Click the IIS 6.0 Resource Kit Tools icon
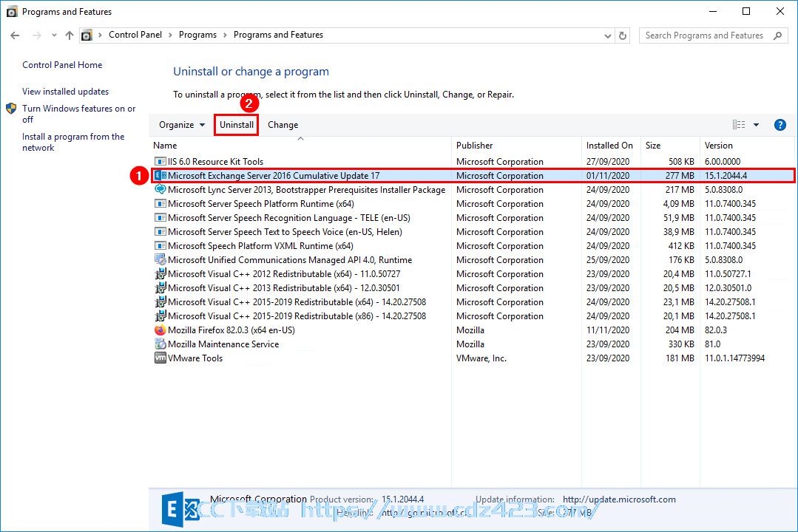 coord(160,161)
